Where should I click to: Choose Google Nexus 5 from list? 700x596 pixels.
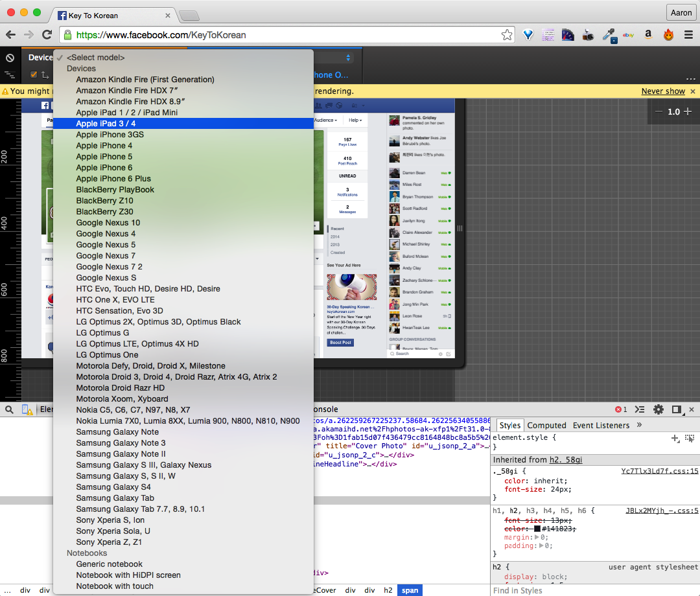(x=106, y=244)
